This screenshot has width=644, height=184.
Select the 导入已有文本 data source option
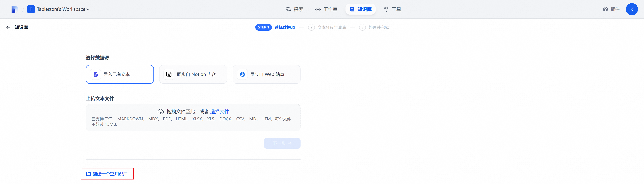120,74
